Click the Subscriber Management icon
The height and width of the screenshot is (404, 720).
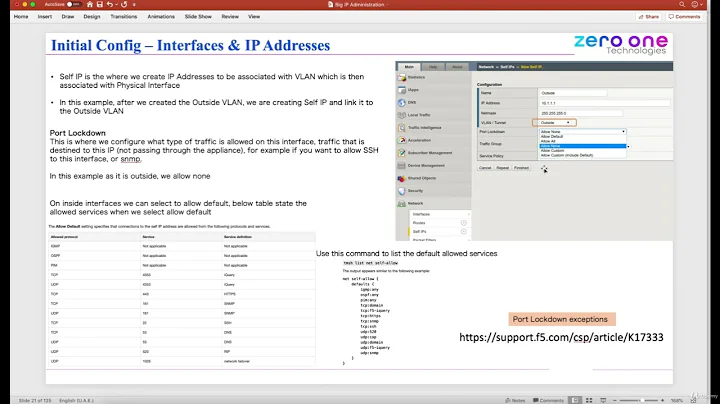point(402,152)
